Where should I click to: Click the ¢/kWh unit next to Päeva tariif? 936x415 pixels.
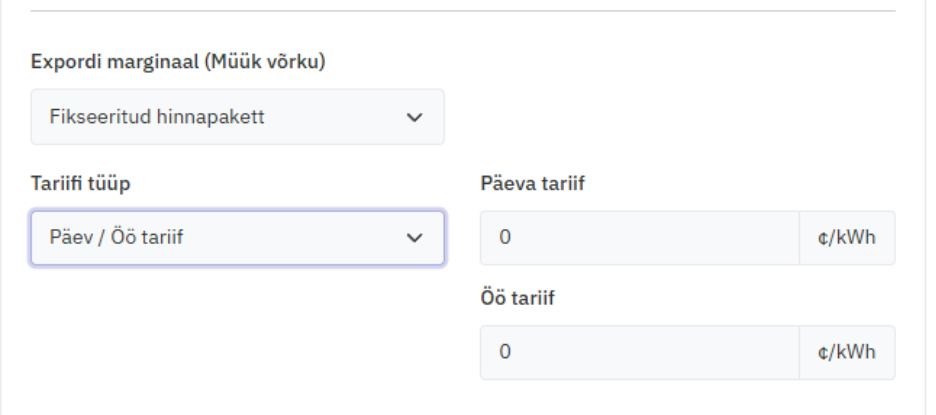(x=847, y=238)
